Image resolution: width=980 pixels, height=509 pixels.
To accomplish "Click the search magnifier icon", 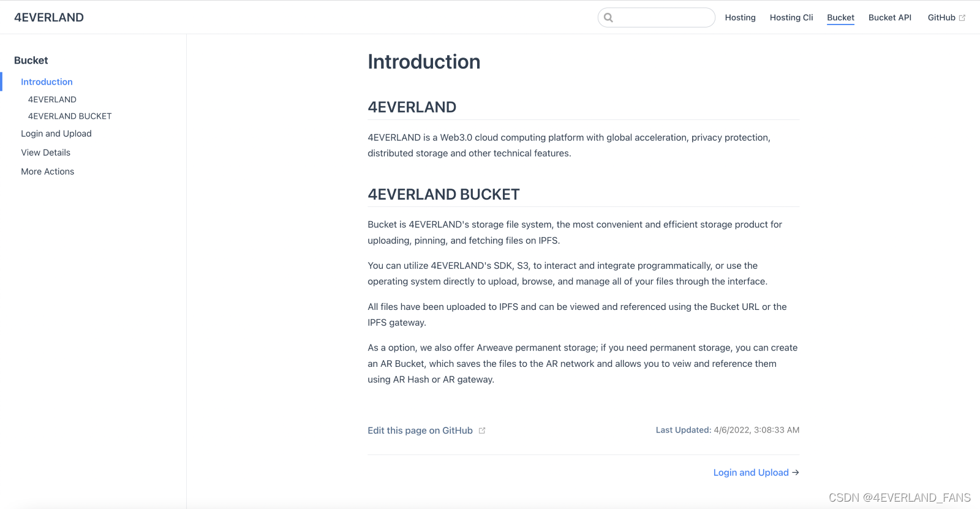I will [608, 18].
